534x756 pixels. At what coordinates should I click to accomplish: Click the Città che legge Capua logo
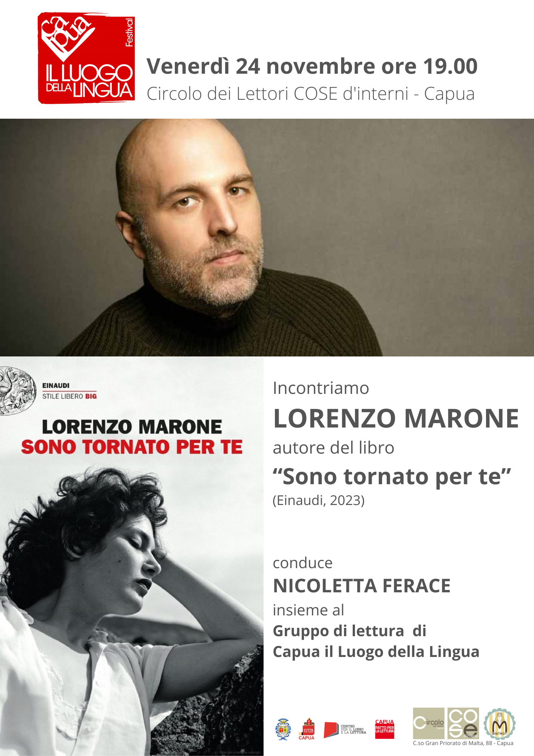[x=307, y=729]
